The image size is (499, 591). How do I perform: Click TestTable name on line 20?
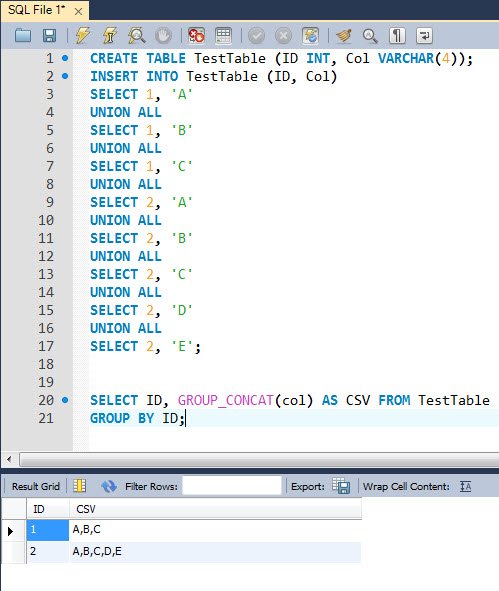tap(454, 400)
